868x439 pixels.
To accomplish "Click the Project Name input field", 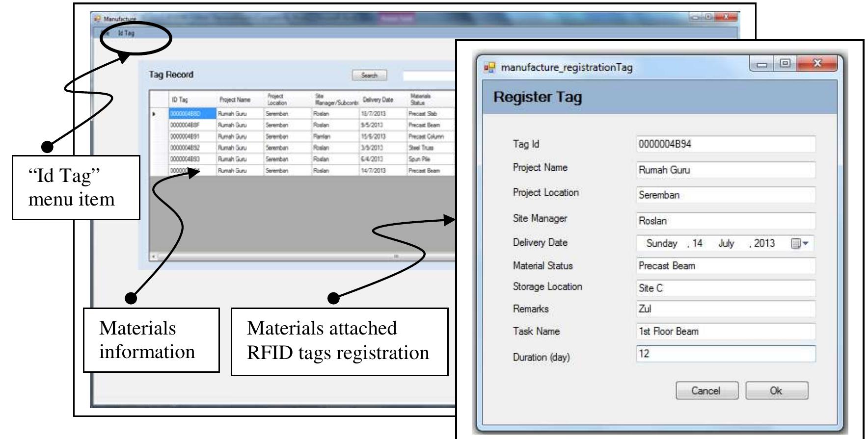I will click(x=726, y=170).
